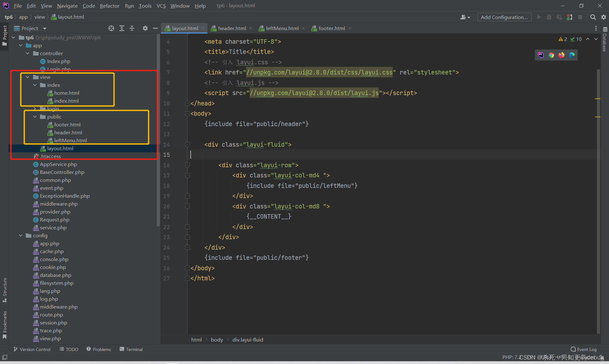
Task: Click the Debug bug icon
Action: 549,17
